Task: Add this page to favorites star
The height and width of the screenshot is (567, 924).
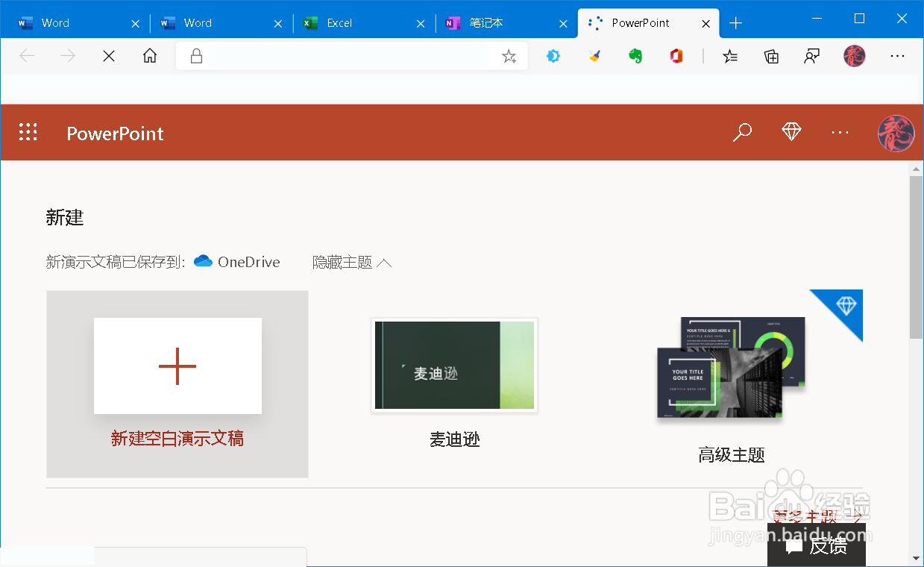Action: [x=509, y=56]
